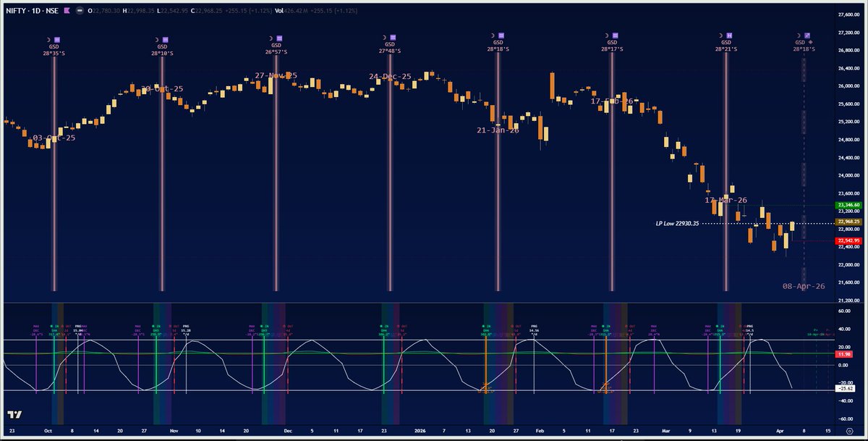Click the Dec label on time axis

click(x=286, y=430)
